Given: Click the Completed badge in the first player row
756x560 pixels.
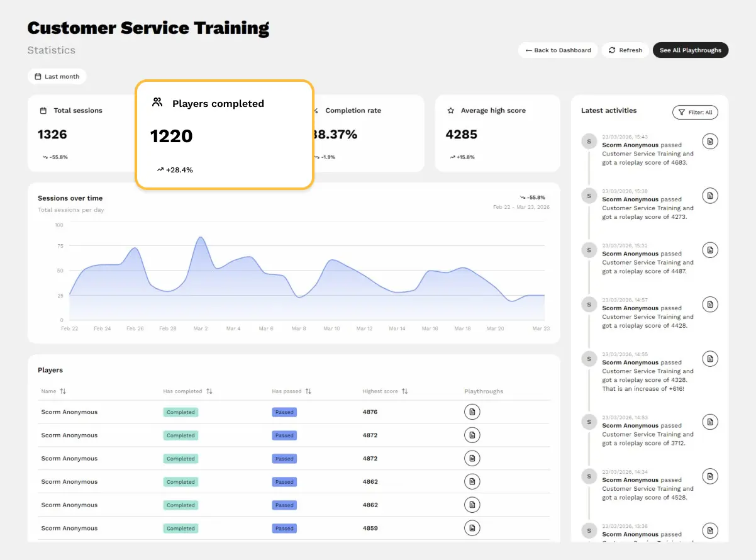Looking at the screenshot, I should (x=181, y=412).
